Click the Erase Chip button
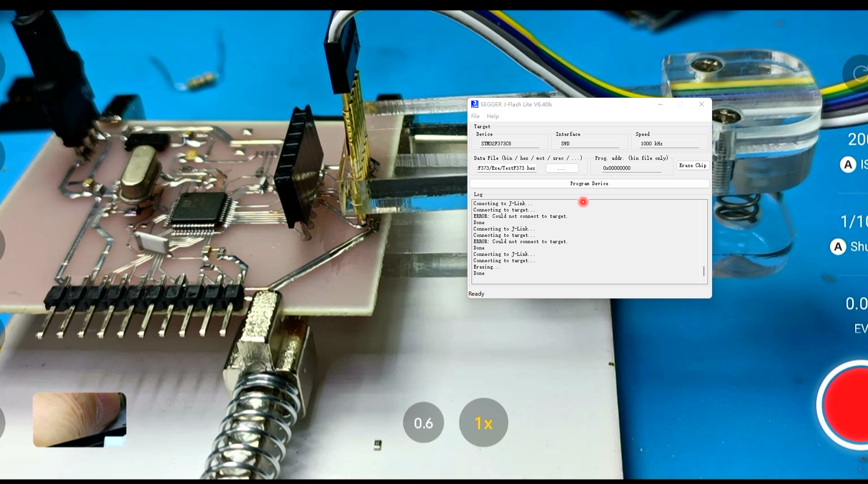The width and height of the screenshot is (868, 484). [x=693, y=165]
